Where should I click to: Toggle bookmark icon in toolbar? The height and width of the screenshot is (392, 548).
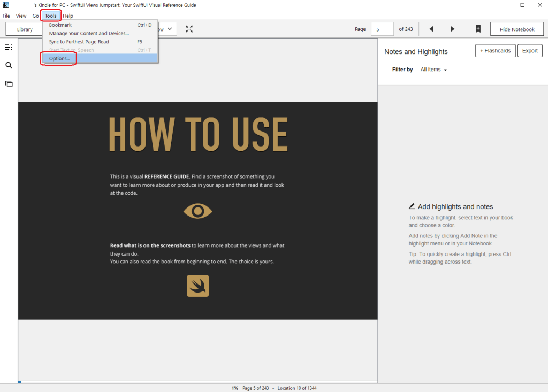point(478,29)
